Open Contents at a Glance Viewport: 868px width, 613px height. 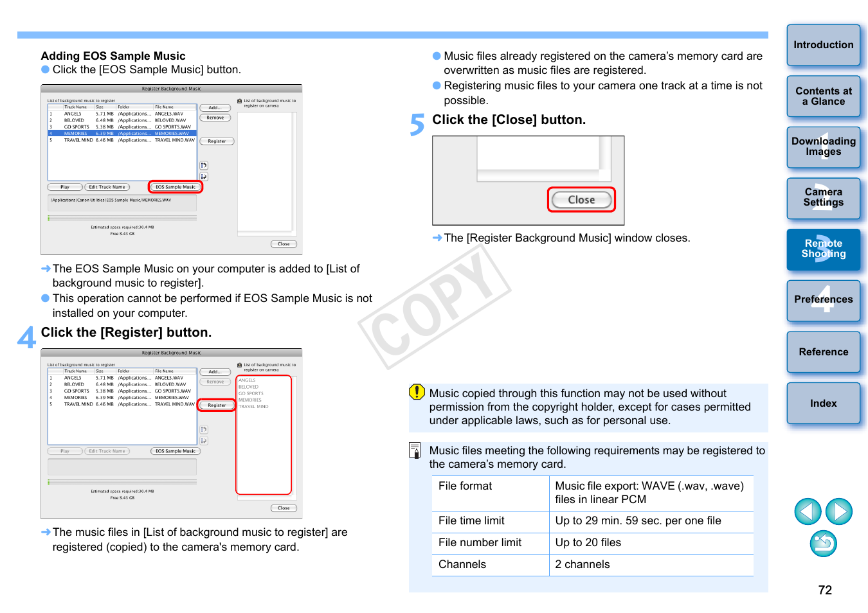coord(823,96)
